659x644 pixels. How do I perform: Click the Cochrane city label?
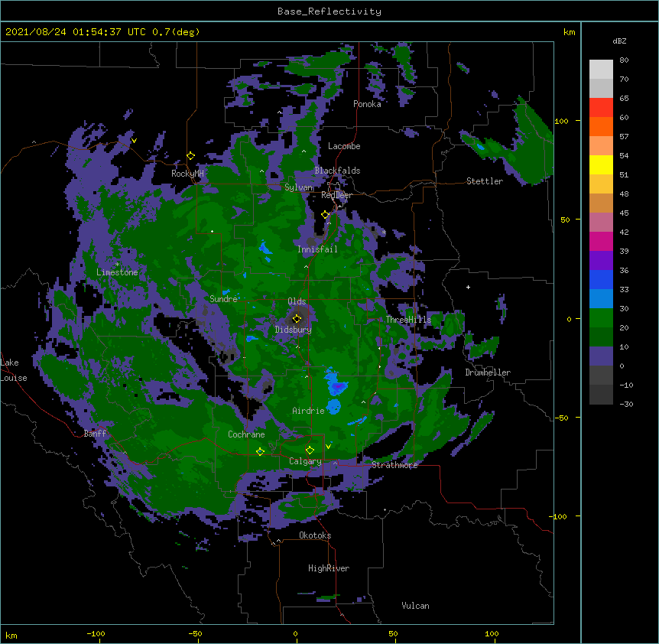(x=246, y=434)
